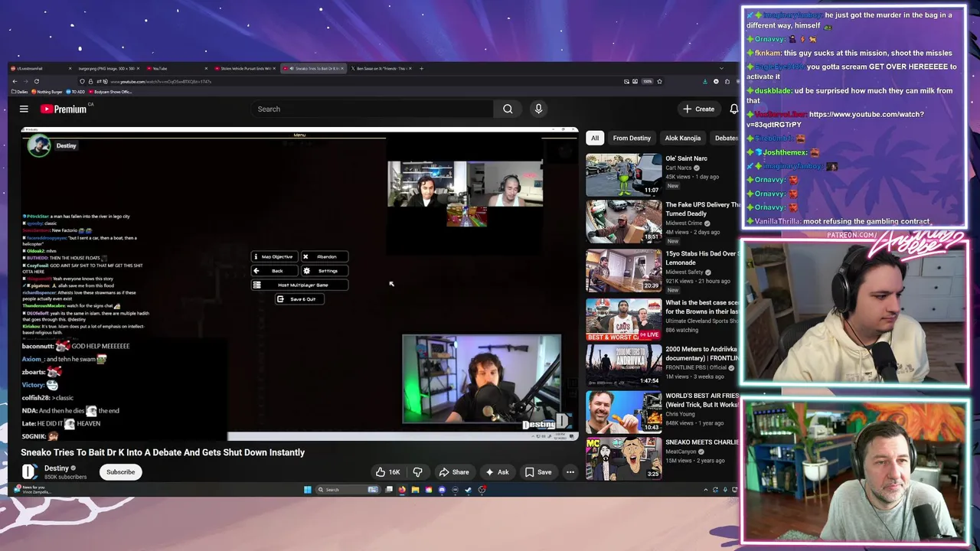Click Save & Quit button
Image resolution: width=980 pixels, height=551 pixels.
click(300, 299)
